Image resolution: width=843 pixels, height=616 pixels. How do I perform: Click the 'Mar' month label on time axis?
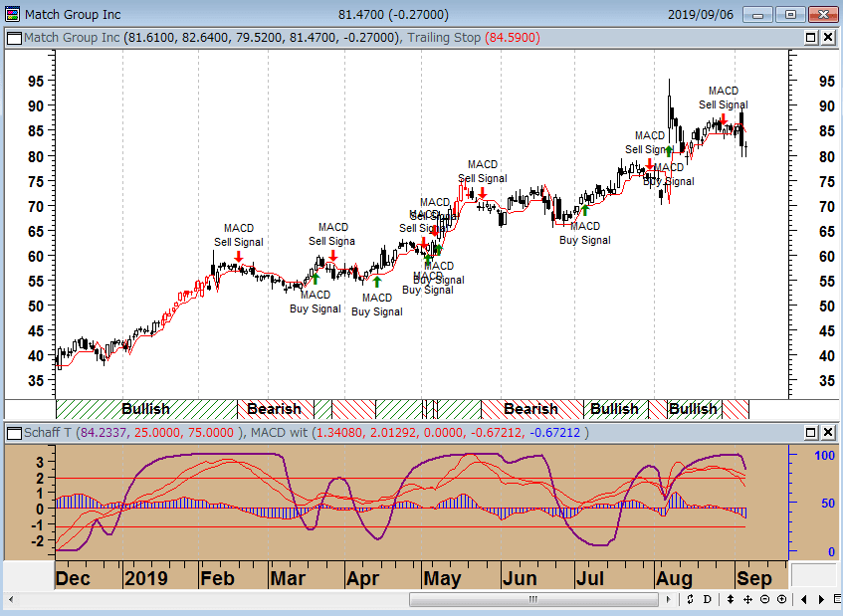click(x=288, y=578)
